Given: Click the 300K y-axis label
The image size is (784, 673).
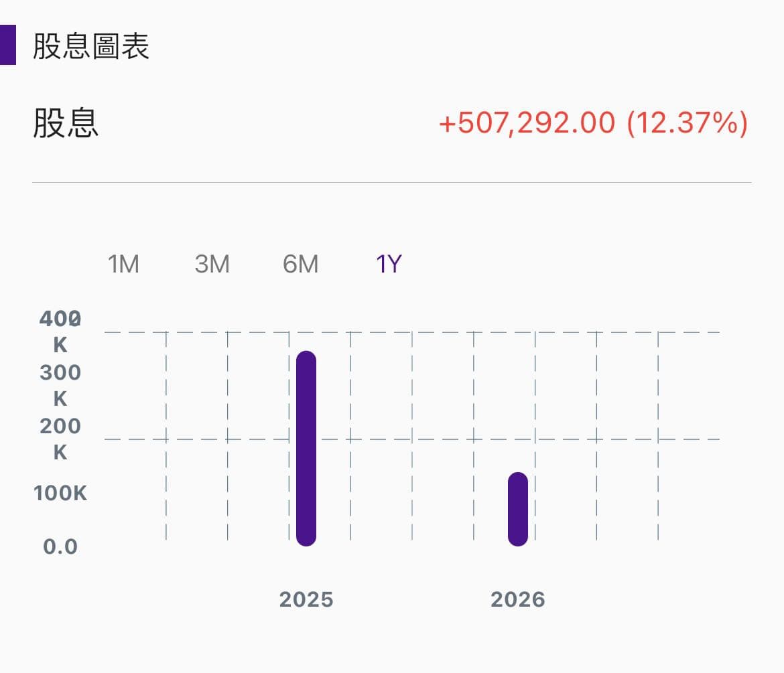Looking at the screenshot, I should [x=60, y=386].
